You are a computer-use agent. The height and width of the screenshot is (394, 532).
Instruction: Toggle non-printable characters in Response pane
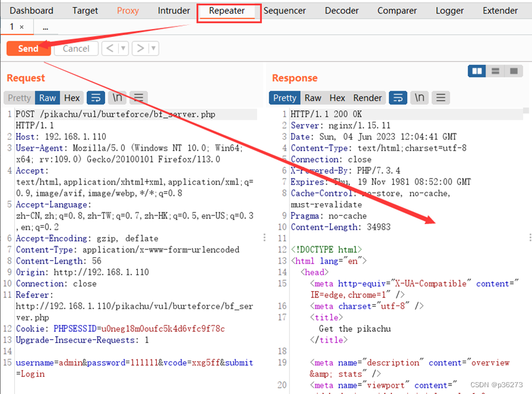(x=419, y=98)
